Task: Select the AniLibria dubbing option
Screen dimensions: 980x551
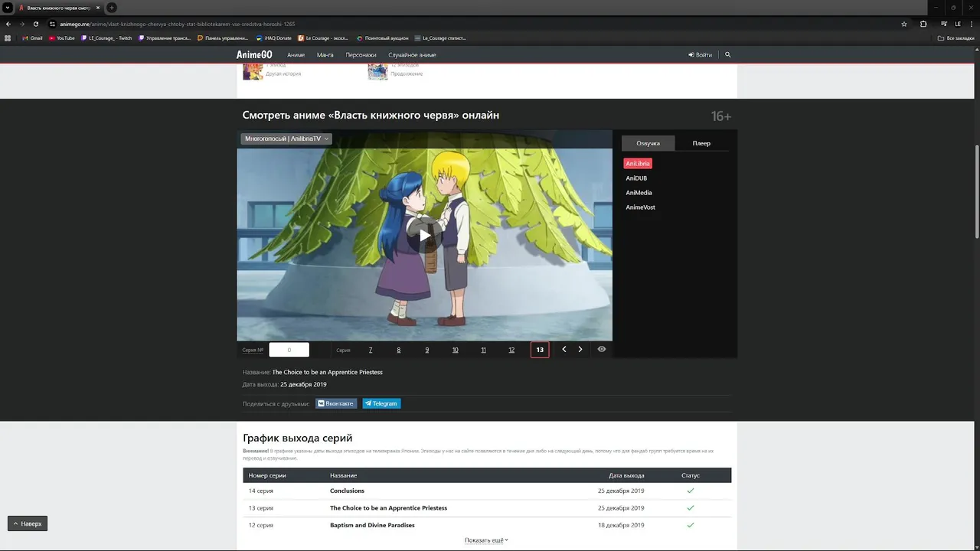Action: pyautogui.click(x=638, y=164)
